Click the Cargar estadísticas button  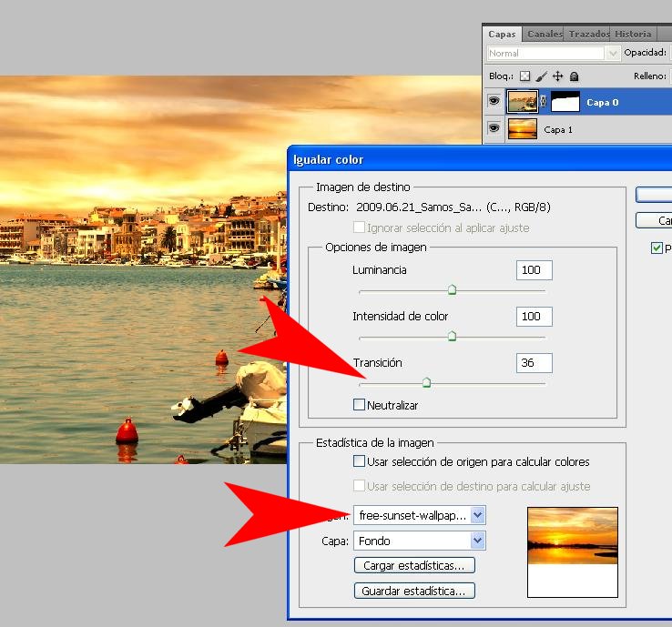tap(414, 565)
